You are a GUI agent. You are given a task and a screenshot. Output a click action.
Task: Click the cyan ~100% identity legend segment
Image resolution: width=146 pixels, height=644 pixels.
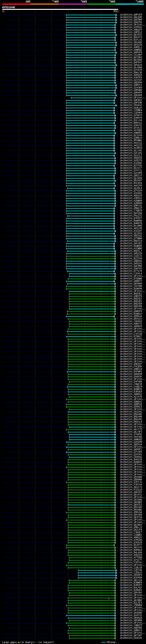click(x=130, y=4)
